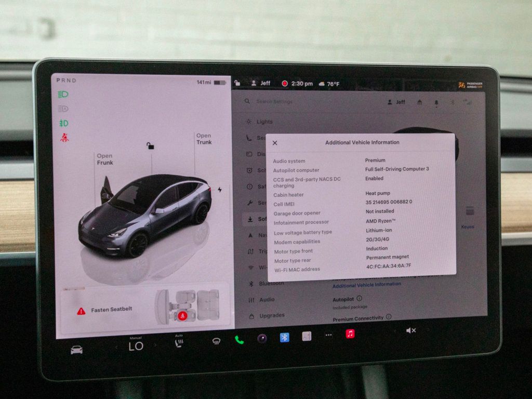Unmute audio with the speaker icon

pyautogui.click(x=411, y=330)
